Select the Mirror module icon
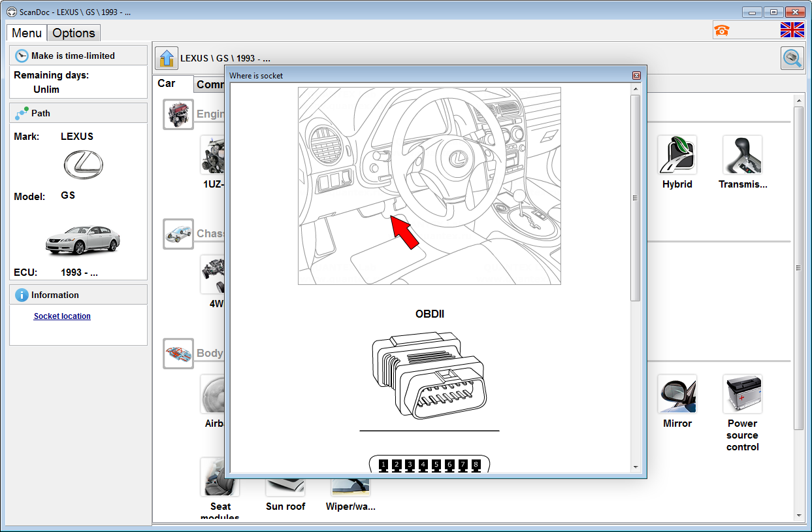Screen dimensions: 812x532 coord(677,394)
